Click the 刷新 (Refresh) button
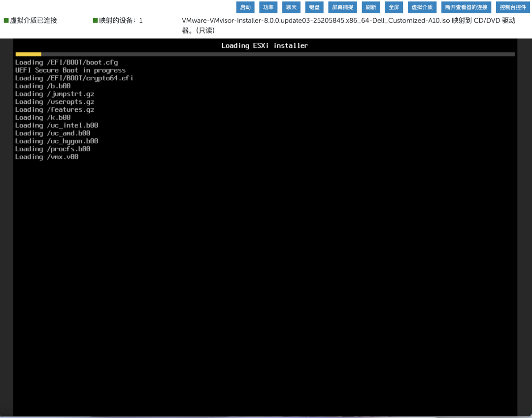This screenshot has height=418, width=532. click(x=370, y=7)
